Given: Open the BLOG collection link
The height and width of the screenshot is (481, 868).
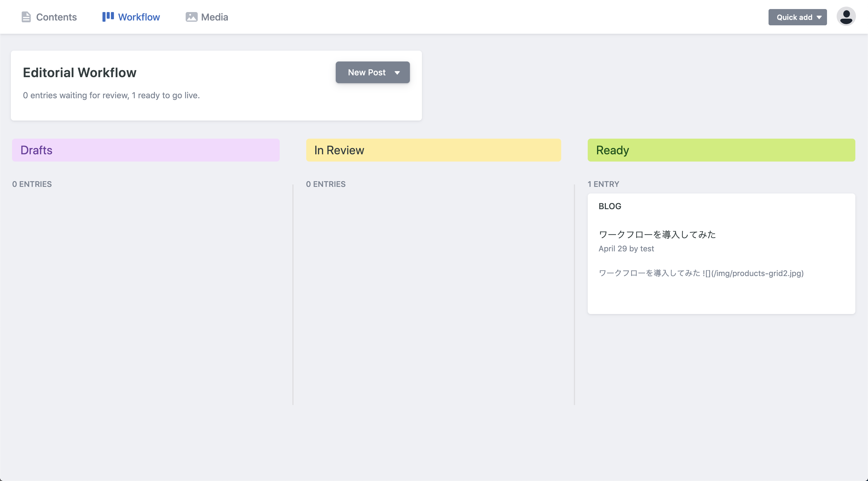Looking at the screenshot, I should [x=610, y=206].
